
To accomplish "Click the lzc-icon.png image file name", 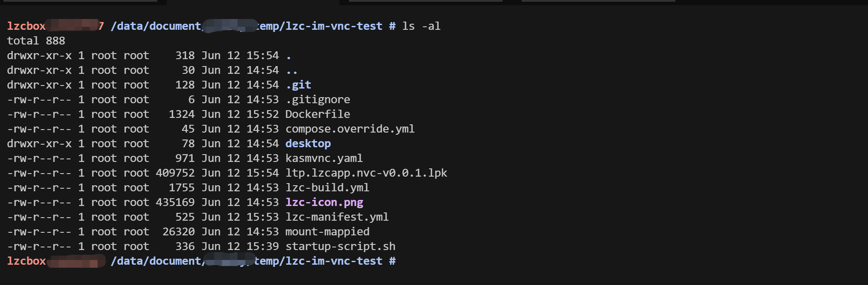I will (x=324, y=203).
